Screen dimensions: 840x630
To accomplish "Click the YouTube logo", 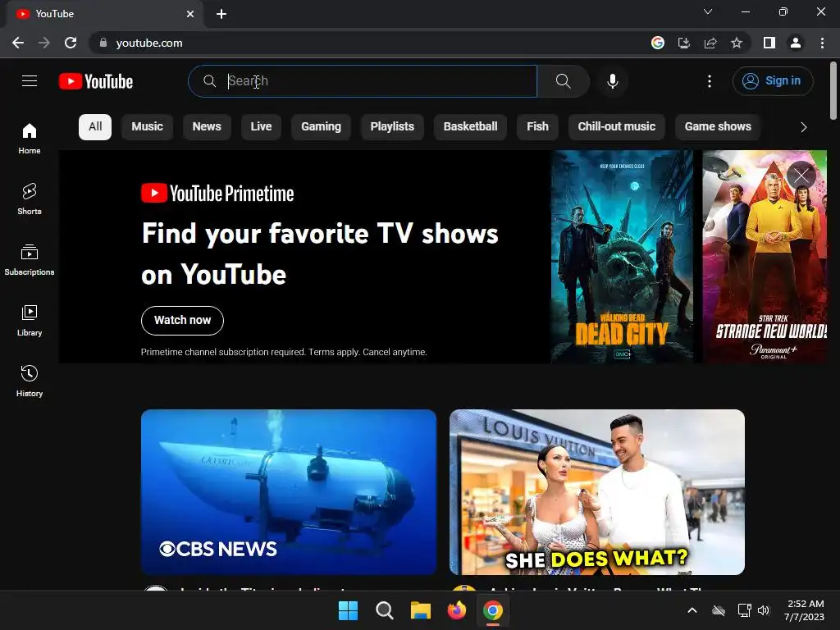I will click(x=96, y=81).
